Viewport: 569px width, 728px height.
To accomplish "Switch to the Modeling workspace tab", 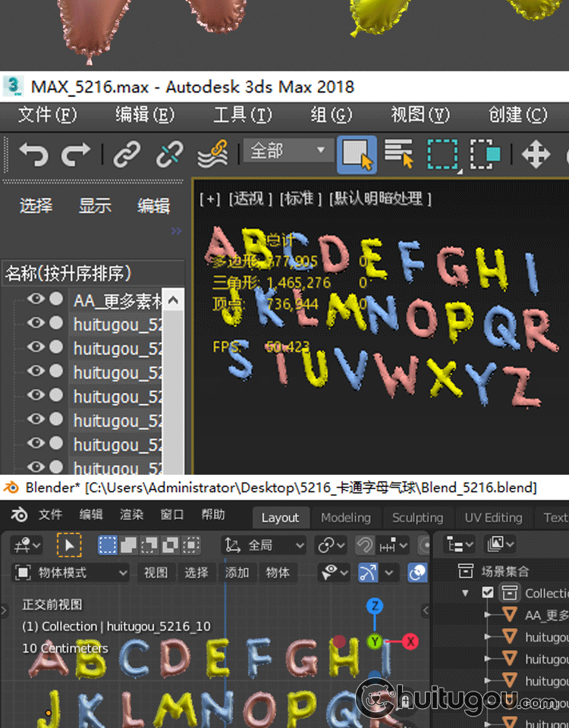I will coord(345,518).
